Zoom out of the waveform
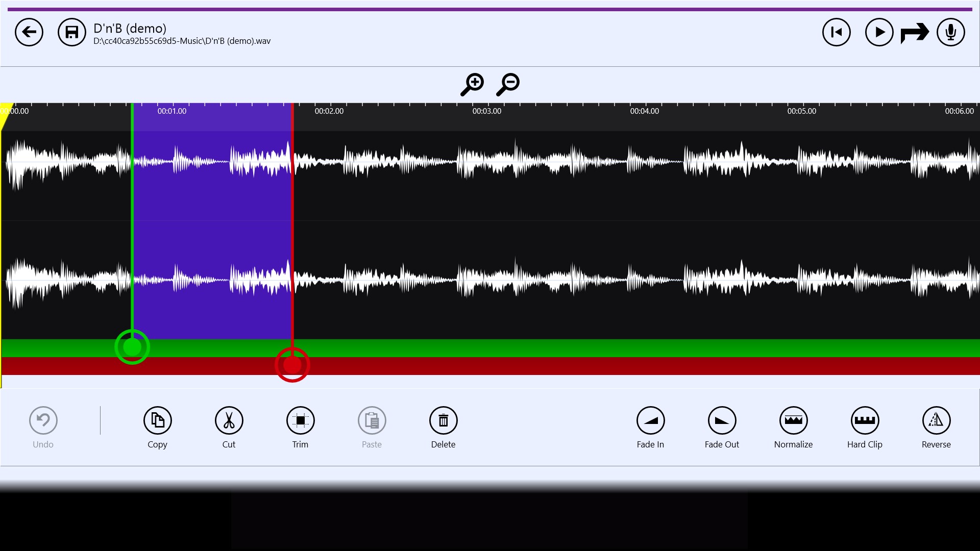This screenshot has width=980, height=551. click(508, 84)
